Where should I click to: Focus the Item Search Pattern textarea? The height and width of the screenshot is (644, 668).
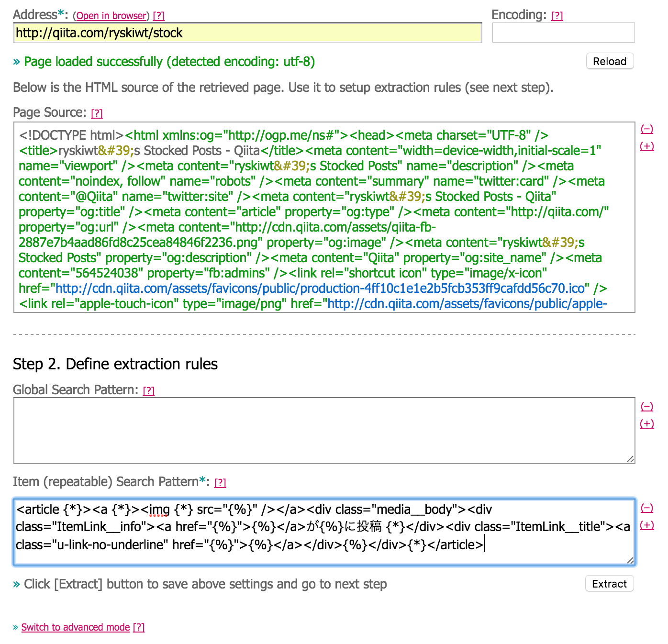324,532
